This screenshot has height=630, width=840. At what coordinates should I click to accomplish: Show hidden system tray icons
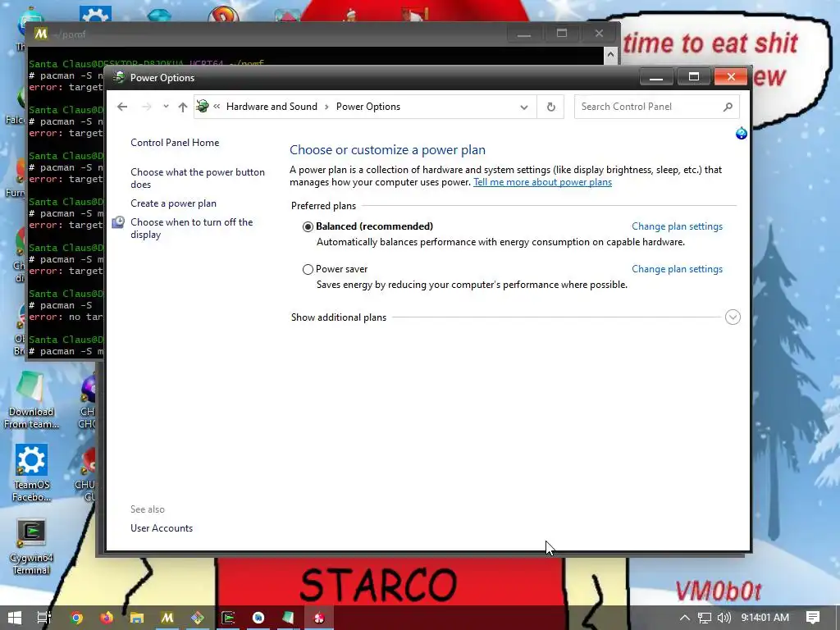point(685,618)
